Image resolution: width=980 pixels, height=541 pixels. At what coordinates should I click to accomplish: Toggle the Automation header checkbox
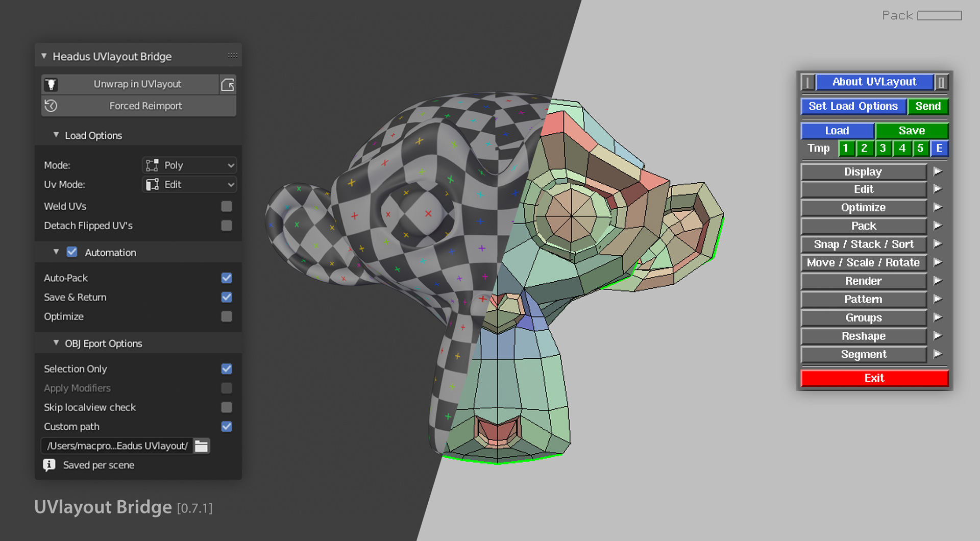pos(72,252)
